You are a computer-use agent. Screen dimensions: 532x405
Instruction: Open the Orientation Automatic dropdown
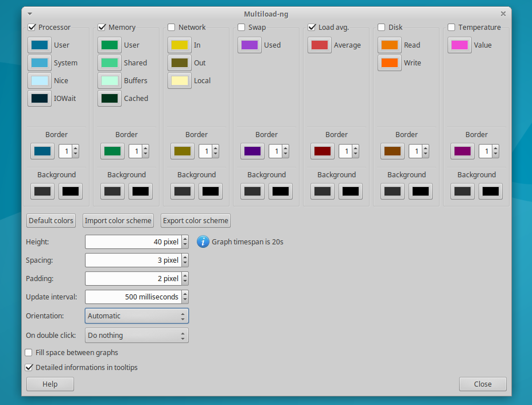pos(137,316)
